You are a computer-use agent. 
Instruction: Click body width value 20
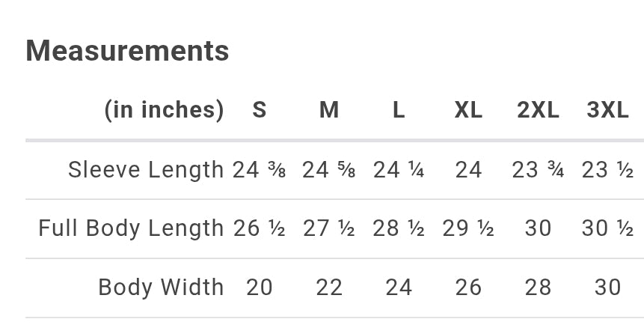pyautogui.click(x=259, y=287)
